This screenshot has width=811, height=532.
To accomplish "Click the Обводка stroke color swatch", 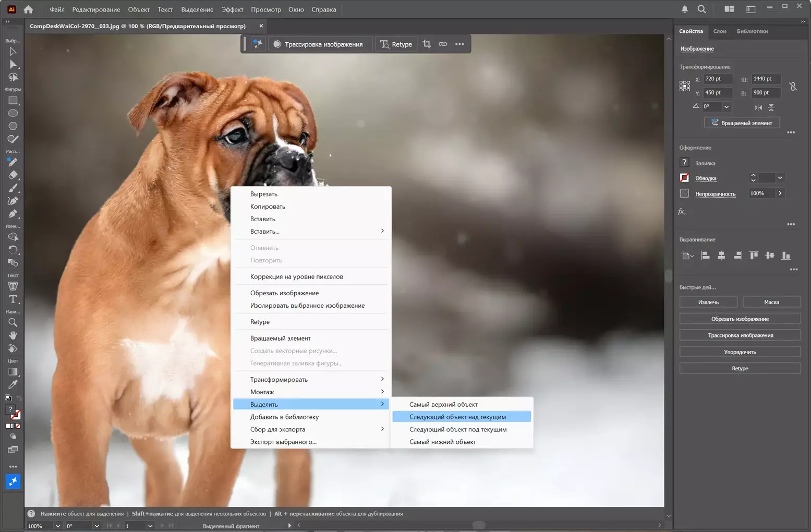I will point(684,178).
